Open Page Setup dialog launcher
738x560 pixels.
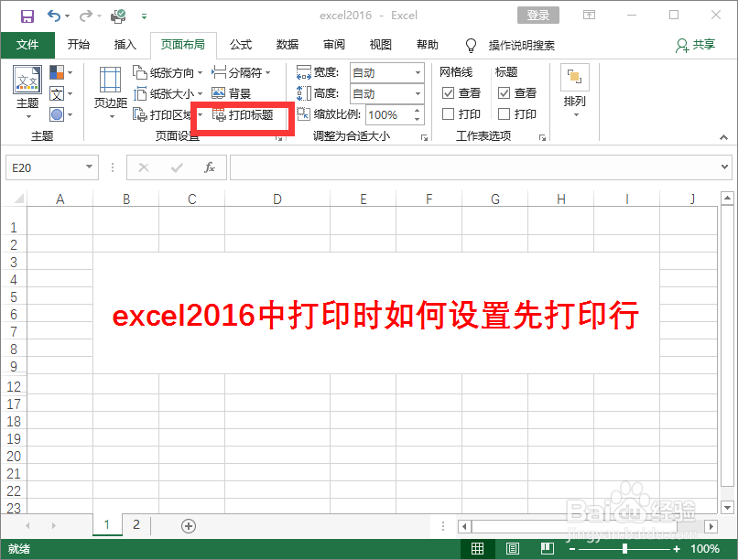[279, 138]
